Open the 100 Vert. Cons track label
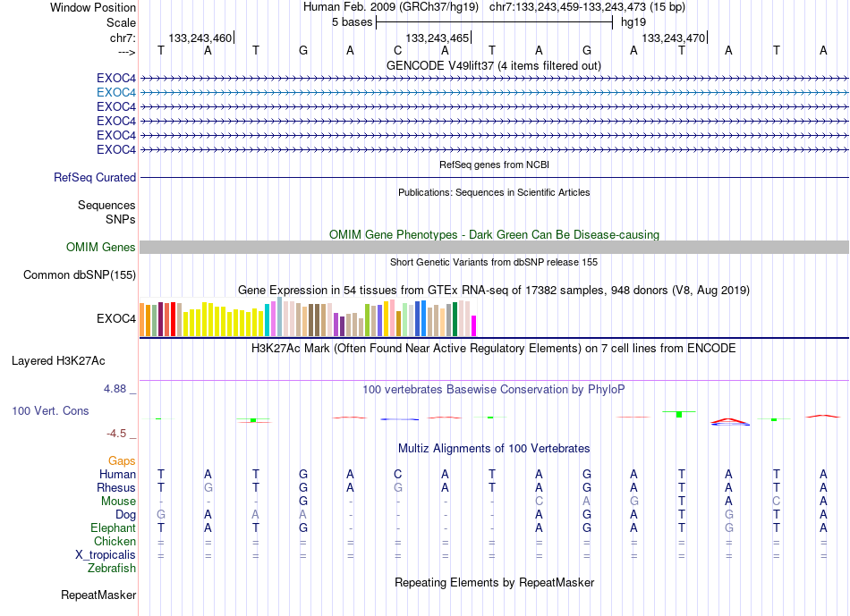The image size is (850, 616). (50, 411)
